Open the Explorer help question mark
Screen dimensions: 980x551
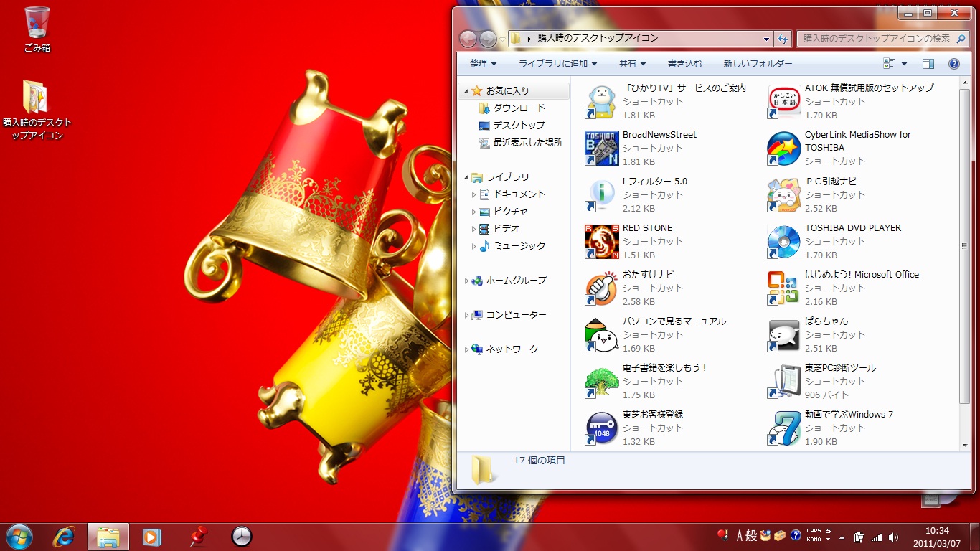pyautogui.click(x=954, y=64)
